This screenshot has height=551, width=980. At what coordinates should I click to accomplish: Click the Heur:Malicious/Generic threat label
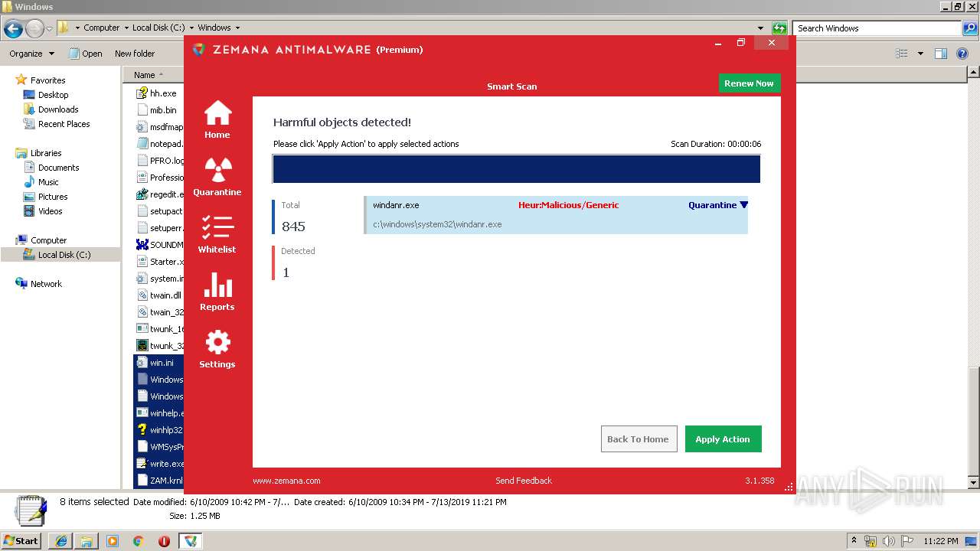pos(569,205)
